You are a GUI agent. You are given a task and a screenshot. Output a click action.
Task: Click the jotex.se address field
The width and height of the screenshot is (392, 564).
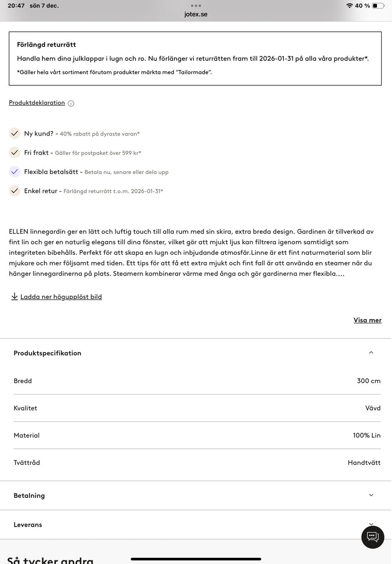(196, 14)
